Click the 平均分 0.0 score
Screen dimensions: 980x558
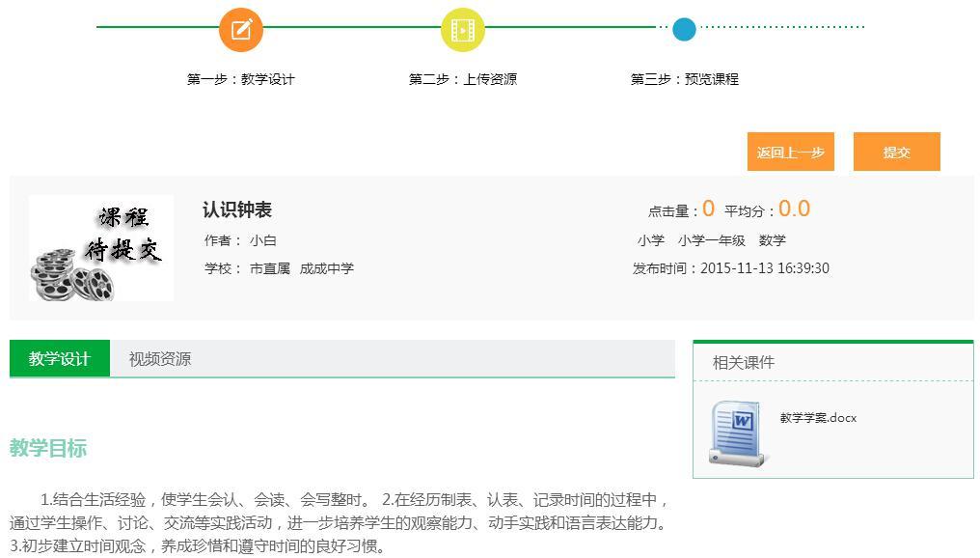click(795, 209)
